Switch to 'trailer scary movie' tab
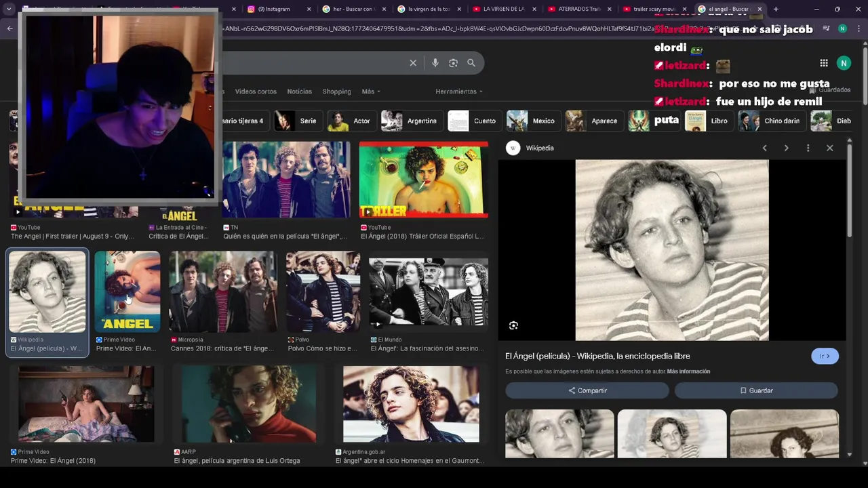868x488 pixels. pos(654,9)
